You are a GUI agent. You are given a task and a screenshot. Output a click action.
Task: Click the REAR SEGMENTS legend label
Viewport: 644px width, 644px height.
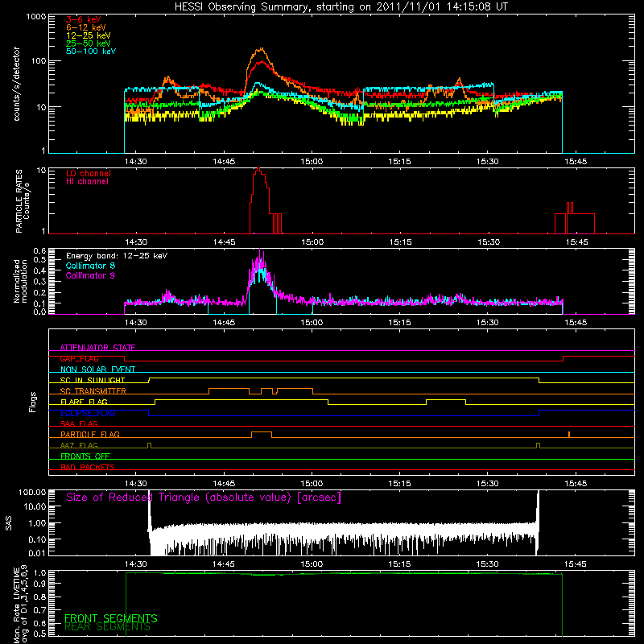click(107, 627)
